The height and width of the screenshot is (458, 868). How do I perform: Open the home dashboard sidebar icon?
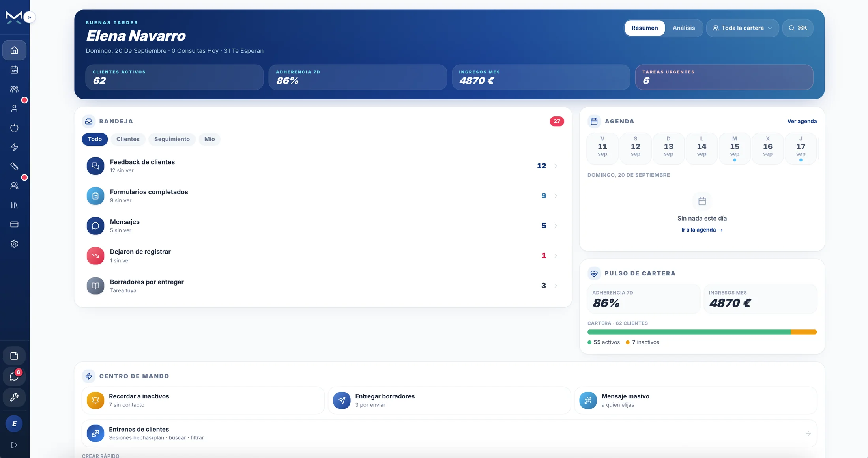coord(14,50)
